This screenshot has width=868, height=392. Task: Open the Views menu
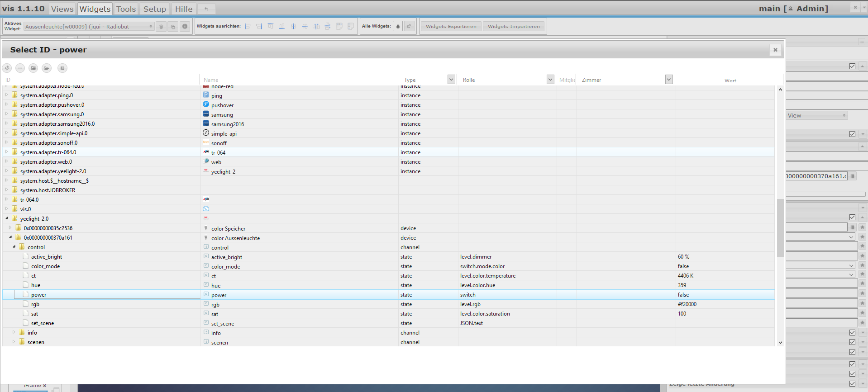pos(62,9)
